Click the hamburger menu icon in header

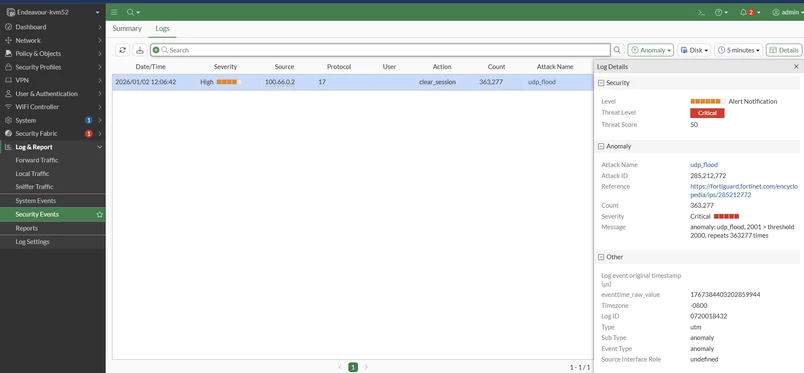(114, 12)
